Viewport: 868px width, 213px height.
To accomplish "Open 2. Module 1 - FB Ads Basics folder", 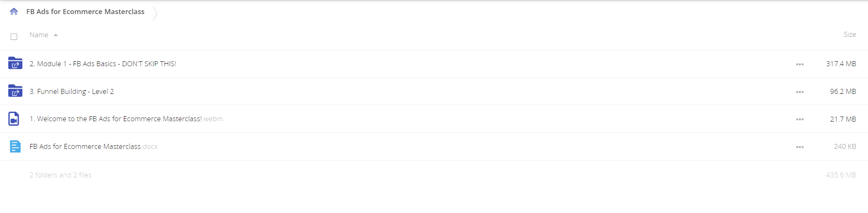I will point(103,64).
